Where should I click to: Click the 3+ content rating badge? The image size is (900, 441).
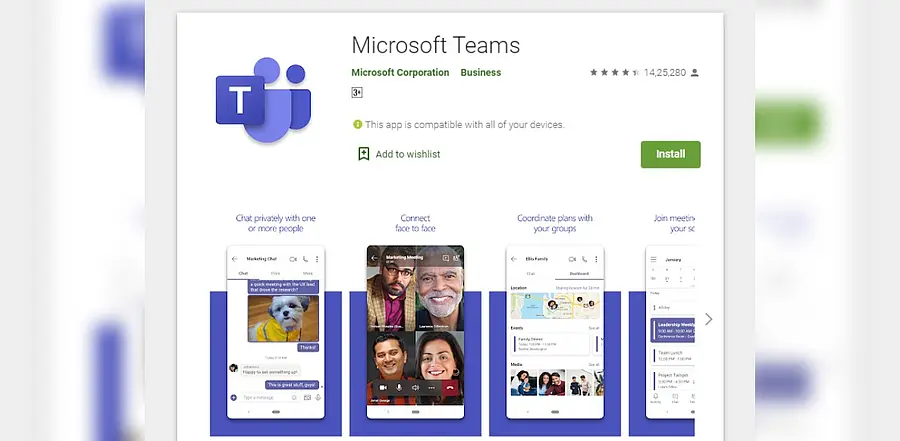(x=356, y=92)
